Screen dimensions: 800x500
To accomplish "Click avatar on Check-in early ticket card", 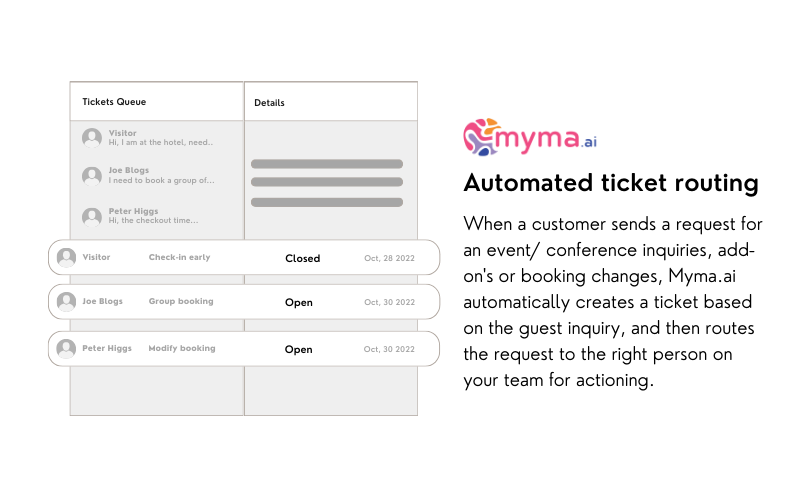I will (67, 257).
